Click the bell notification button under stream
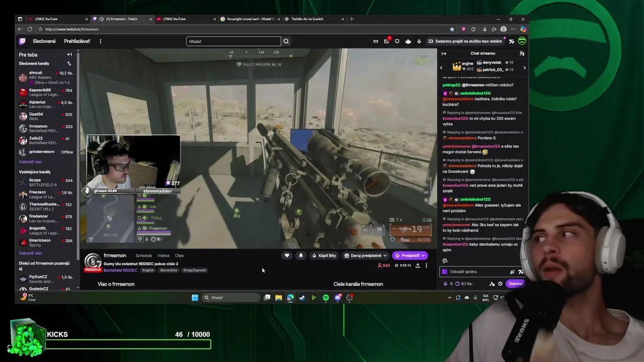This screenshot has height=362, width=644. [x=301, y=255]
